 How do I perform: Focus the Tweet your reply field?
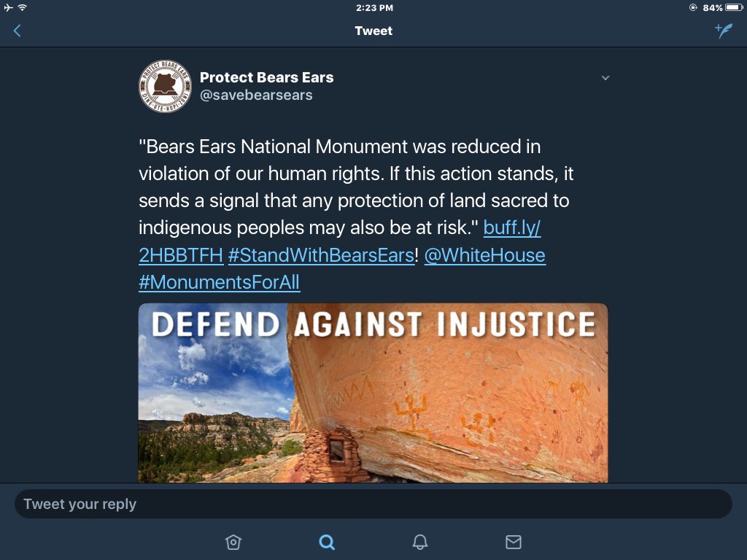click(x=373, y=504)
